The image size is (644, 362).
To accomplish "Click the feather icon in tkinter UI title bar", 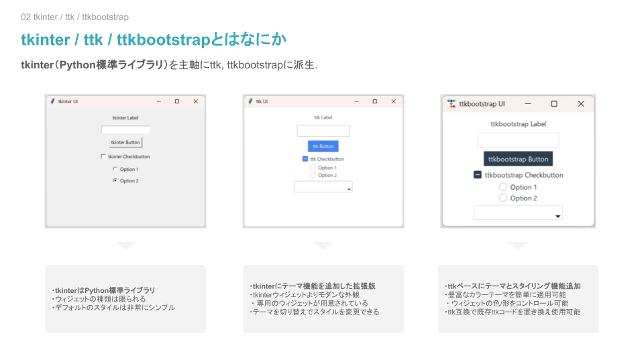I will coord(52,101).
